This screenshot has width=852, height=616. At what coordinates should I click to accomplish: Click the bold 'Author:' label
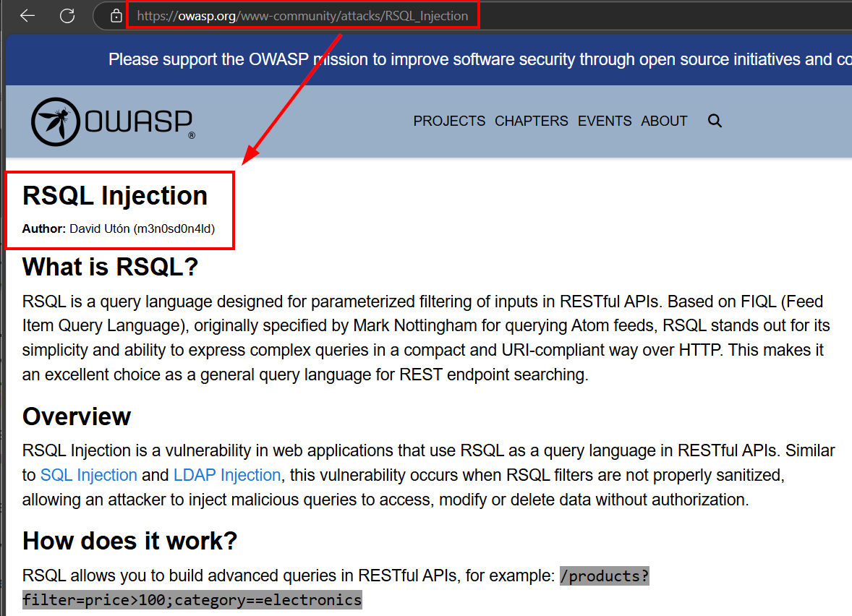pyautogui.click(x=44, y=228)
